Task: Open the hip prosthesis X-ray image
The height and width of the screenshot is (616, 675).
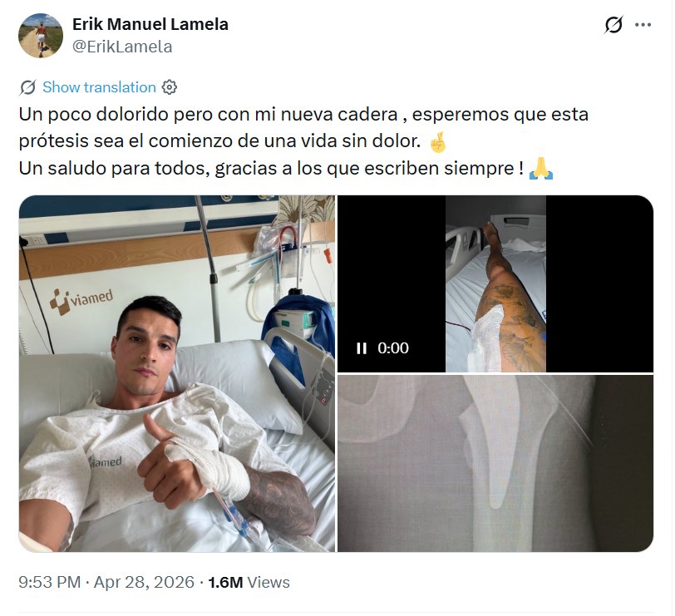Action: pos(495,463)
